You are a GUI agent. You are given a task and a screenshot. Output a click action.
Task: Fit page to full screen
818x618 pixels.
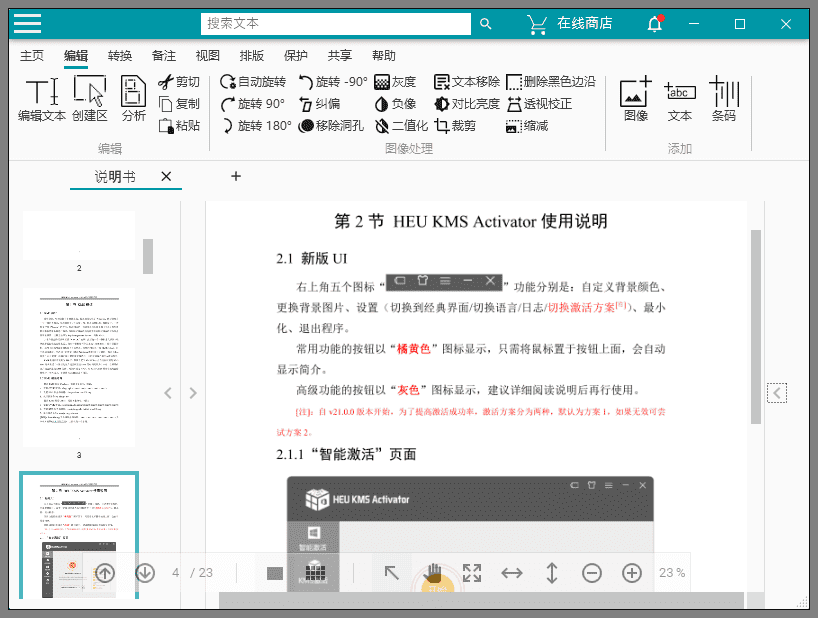(x=472, y=573)
